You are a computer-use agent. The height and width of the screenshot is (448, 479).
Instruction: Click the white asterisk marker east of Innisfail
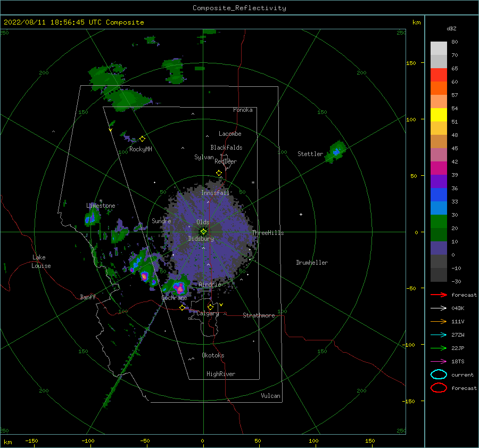coord(253,183)
